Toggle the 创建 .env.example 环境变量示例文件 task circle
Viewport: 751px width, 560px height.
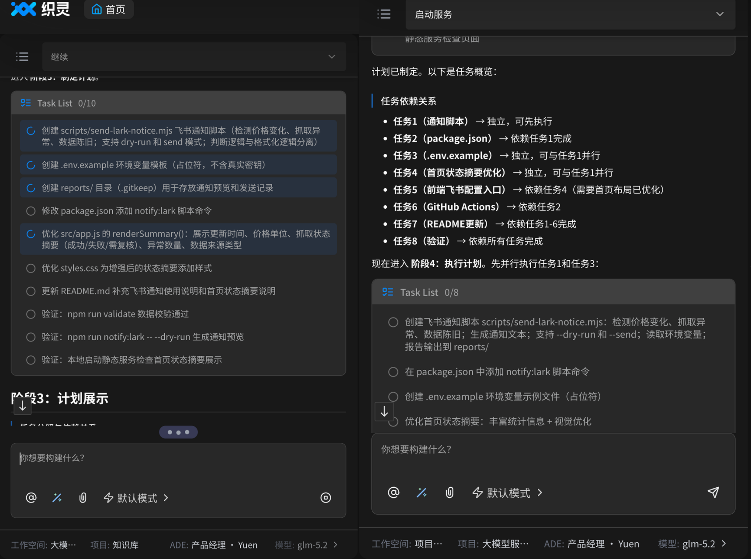point(393,397)
